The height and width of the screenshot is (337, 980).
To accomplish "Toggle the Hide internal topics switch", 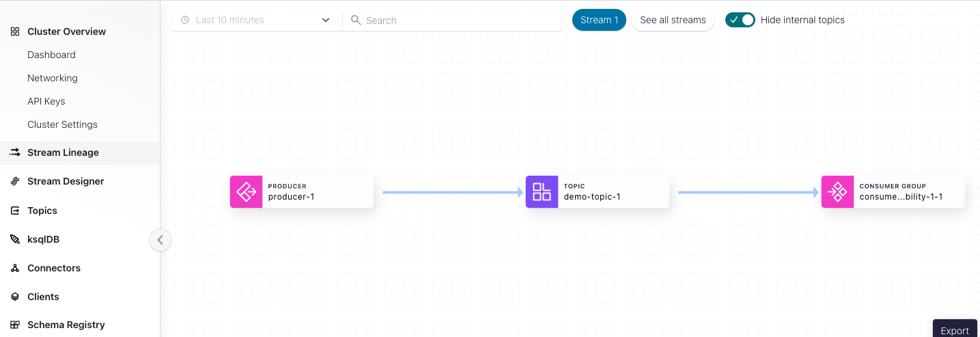I will pyautogui.click(x=740, y=20).
